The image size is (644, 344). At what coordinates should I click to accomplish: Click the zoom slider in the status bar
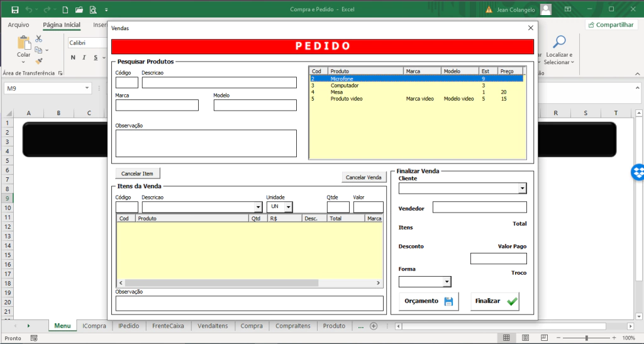pyautogui.click(x=586, y=338)
